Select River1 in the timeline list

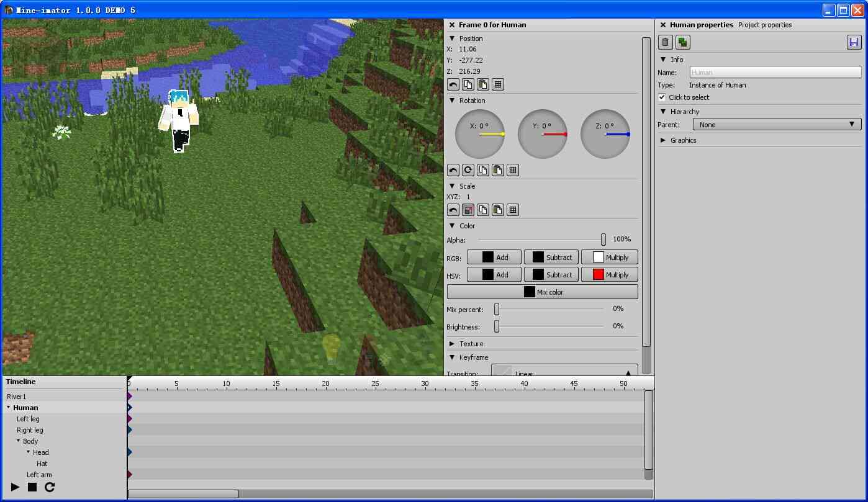[17, 397]
